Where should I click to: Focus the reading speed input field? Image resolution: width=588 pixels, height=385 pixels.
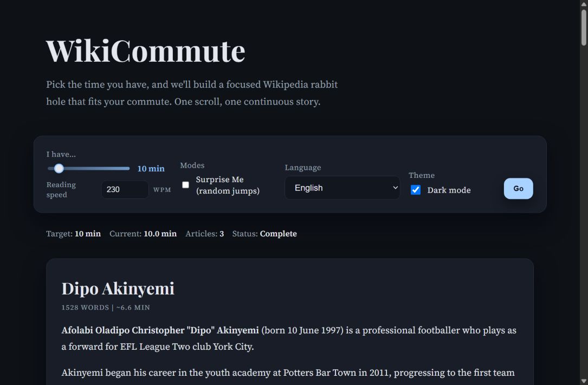[125, 189]
